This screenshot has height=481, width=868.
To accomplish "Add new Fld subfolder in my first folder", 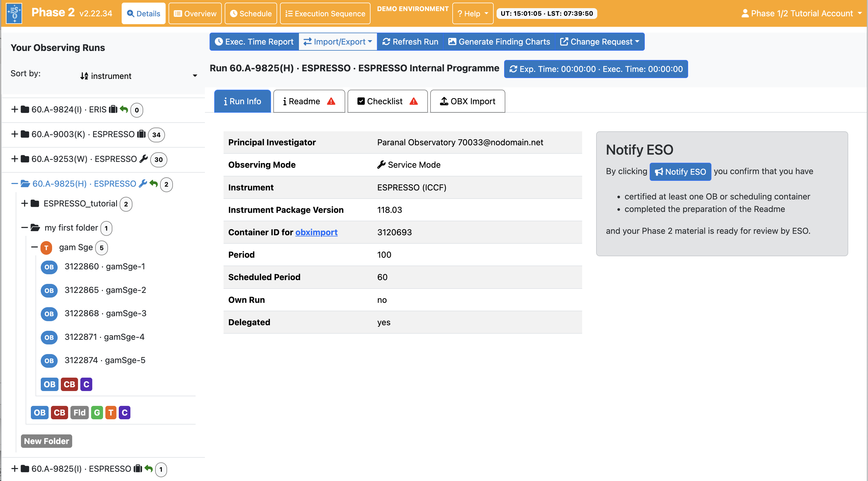I will [x=79, y=413].
